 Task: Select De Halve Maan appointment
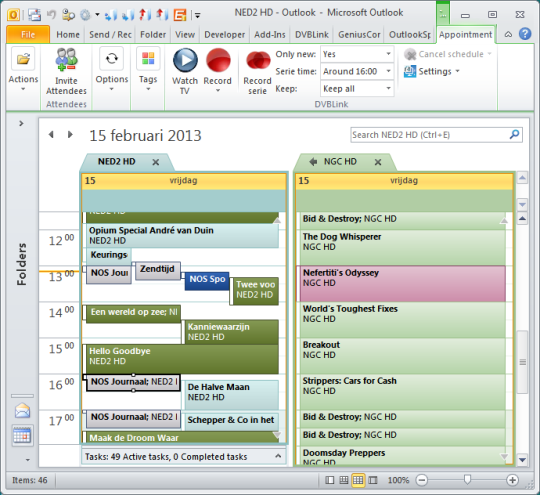[231, 395]
